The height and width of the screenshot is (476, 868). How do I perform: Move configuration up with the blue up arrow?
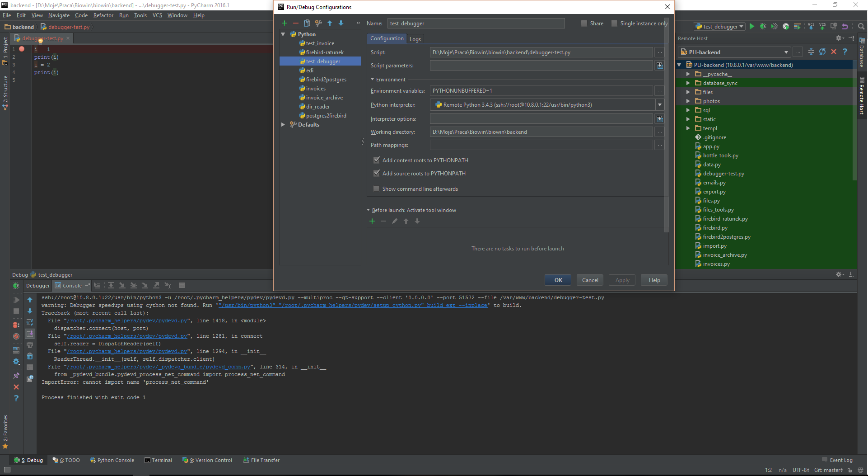pyautogui.click(x=330, y=23)
